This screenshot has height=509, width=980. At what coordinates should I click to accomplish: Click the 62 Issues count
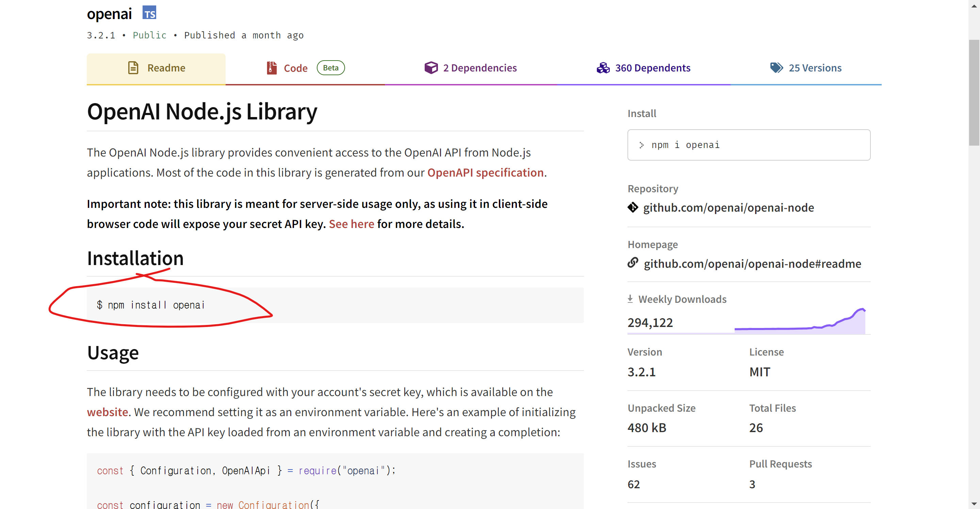coord(633,484)
